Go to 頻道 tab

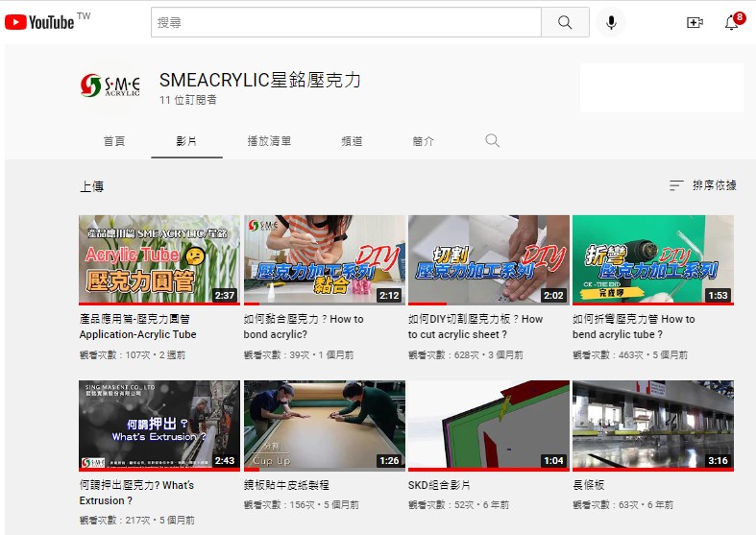click(x=352, y=141)
